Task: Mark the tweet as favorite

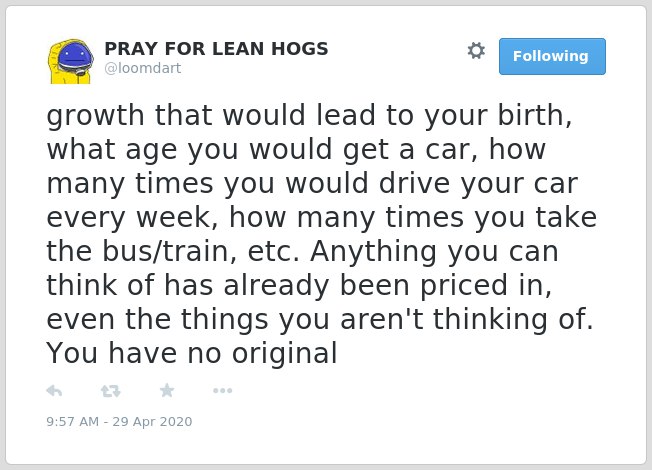Action: point(167,391)
